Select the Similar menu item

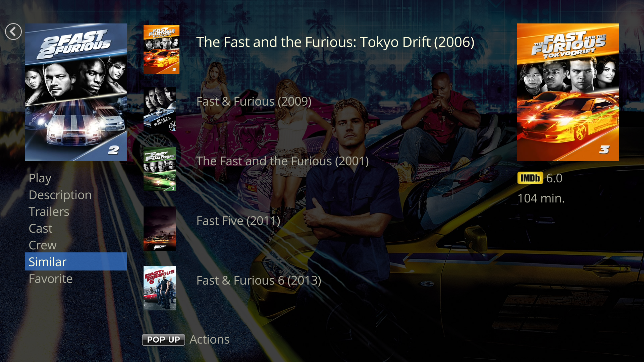(76, 261)
